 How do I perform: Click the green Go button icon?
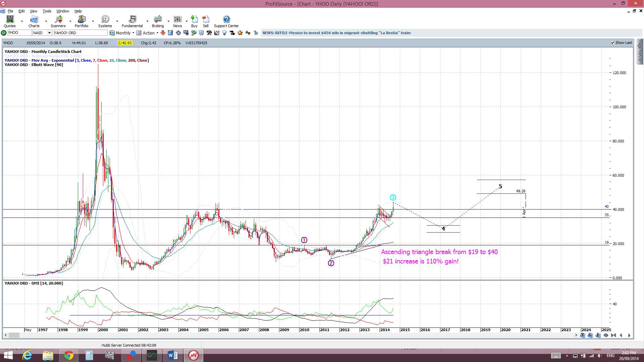(x=4, y=33)
